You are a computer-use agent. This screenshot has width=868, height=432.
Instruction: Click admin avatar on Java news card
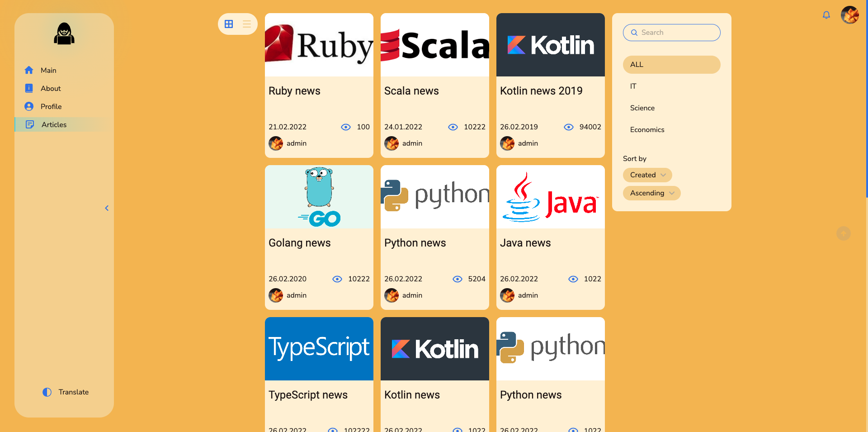tap(507, 295)
